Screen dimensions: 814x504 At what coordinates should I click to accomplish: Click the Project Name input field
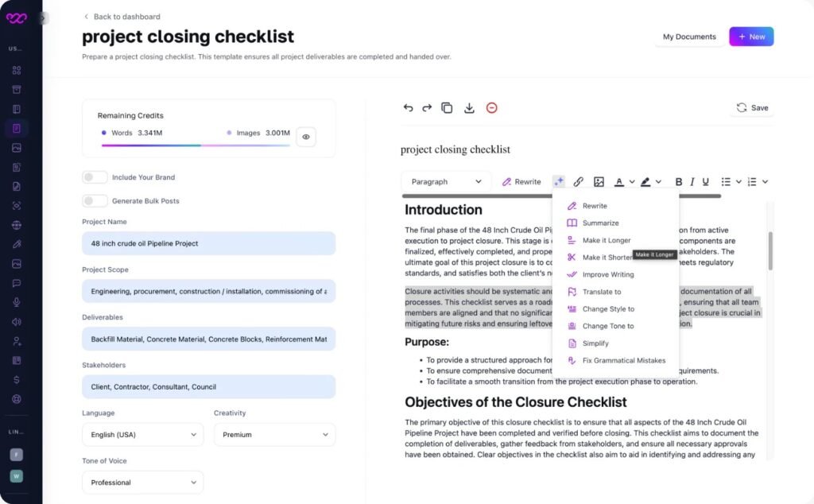point(208,243)
